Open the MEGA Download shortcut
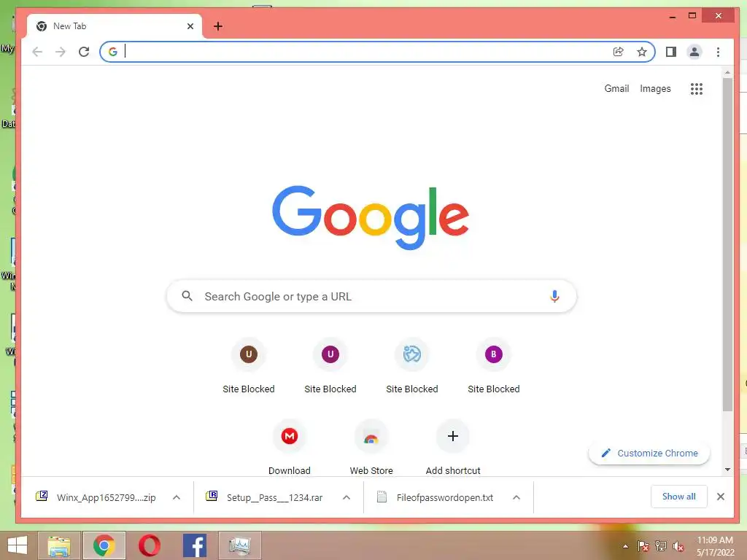This screenshot has height=560, width=747. (290, 436)
